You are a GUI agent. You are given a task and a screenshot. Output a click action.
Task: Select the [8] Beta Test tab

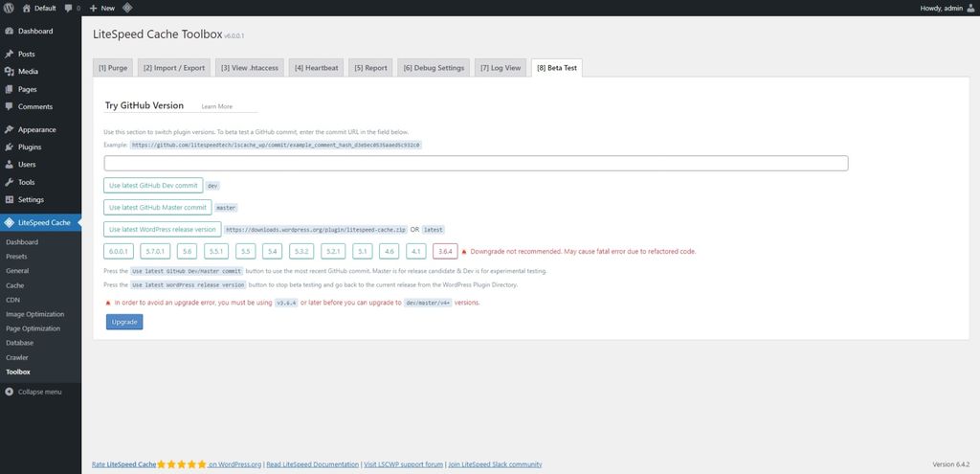[557, 68]
